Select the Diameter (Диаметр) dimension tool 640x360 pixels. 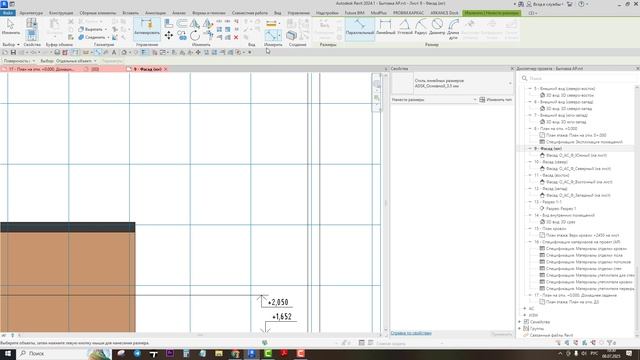[437, 27]
